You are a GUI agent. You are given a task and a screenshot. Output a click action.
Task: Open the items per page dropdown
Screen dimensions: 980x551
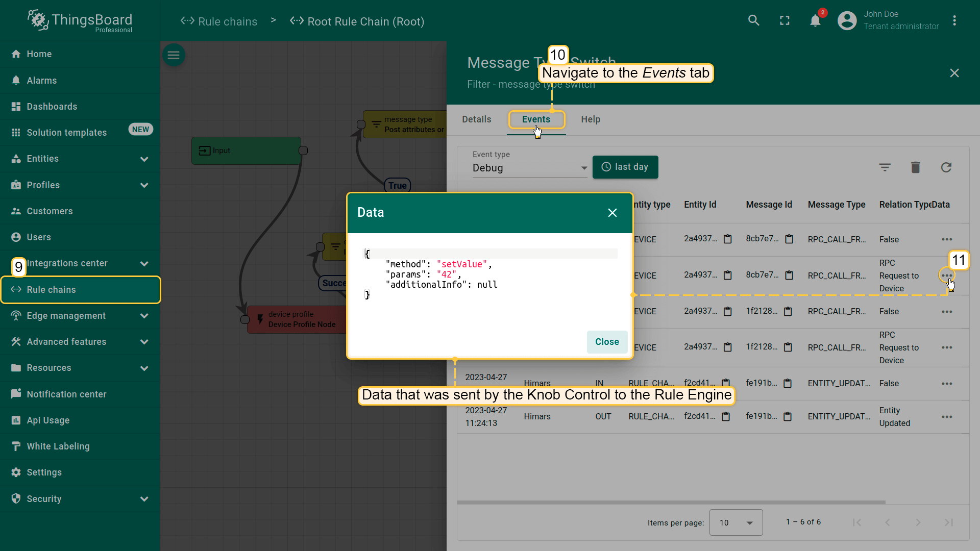736,522
